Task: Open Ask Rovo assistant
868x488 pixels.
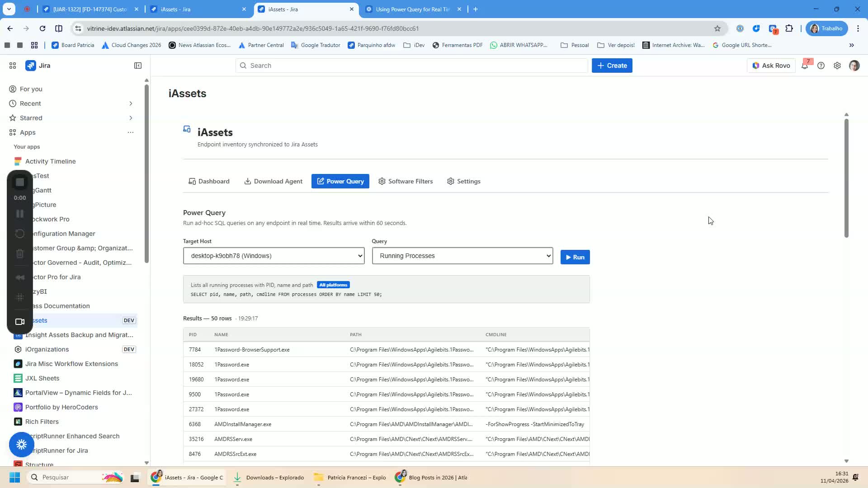Action: coord(771,66)
